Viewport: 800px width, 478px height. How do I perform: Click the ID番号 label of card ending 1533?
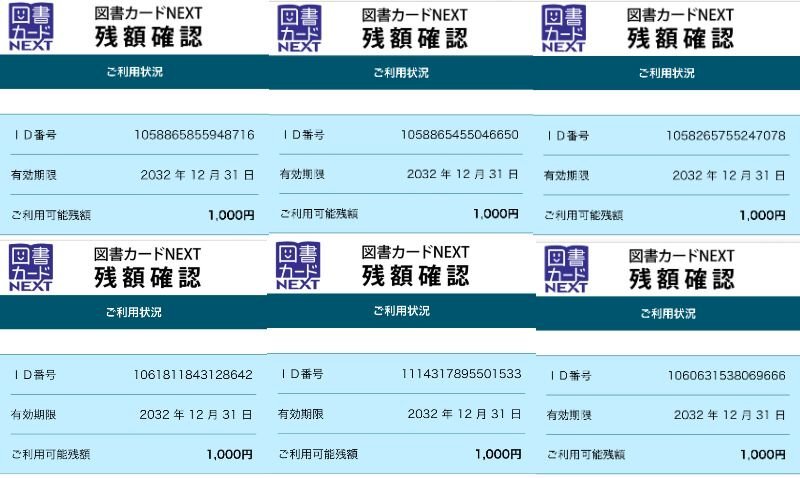302,374
